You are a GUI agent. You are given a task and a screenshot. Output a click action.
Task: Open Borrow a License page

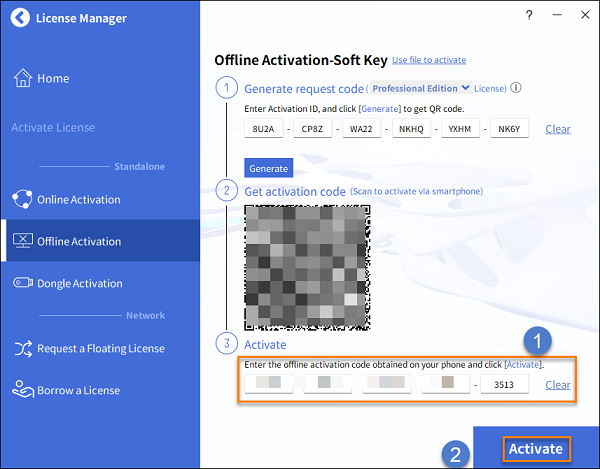point(78,390)
